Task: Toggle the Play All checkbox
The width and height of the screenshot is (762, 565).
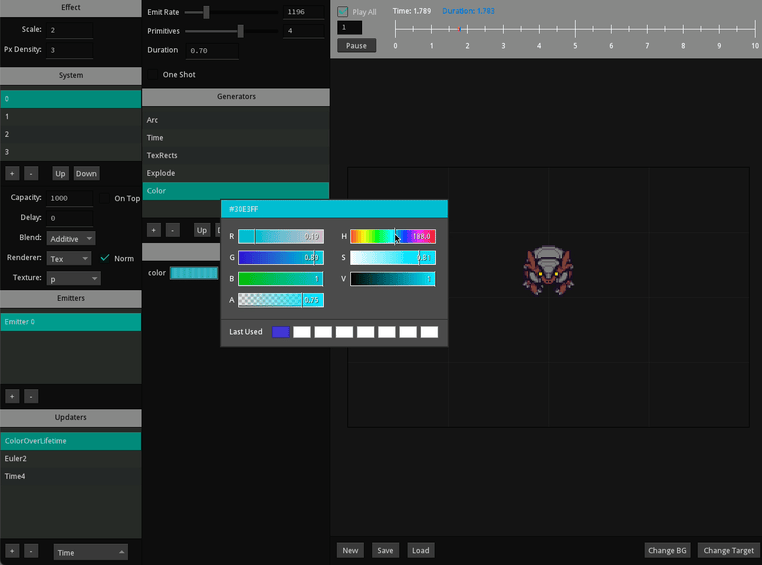Action: [x=343, y=12]
